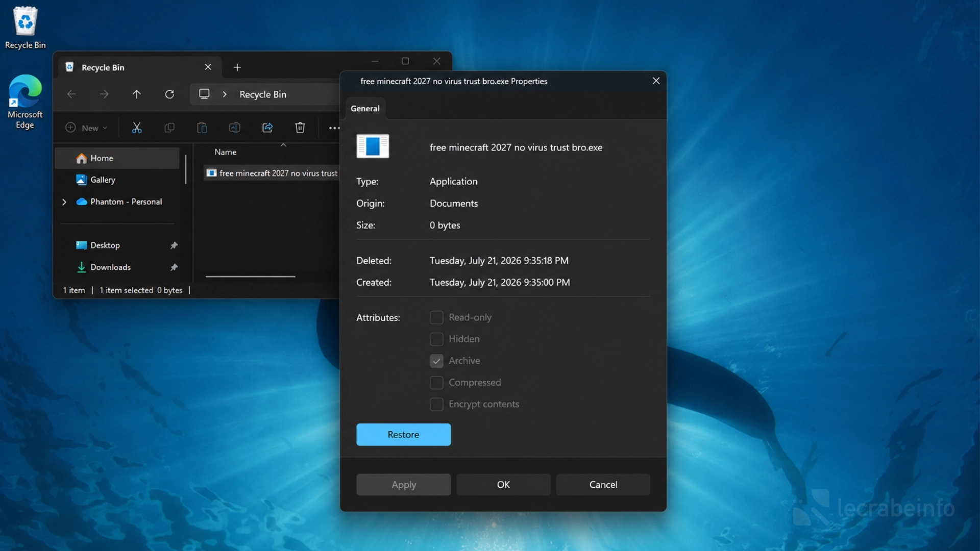This screenshot has width=980, height=551.
Task: Click the Delete trash icon in toolbar
Action: point(300,128)
